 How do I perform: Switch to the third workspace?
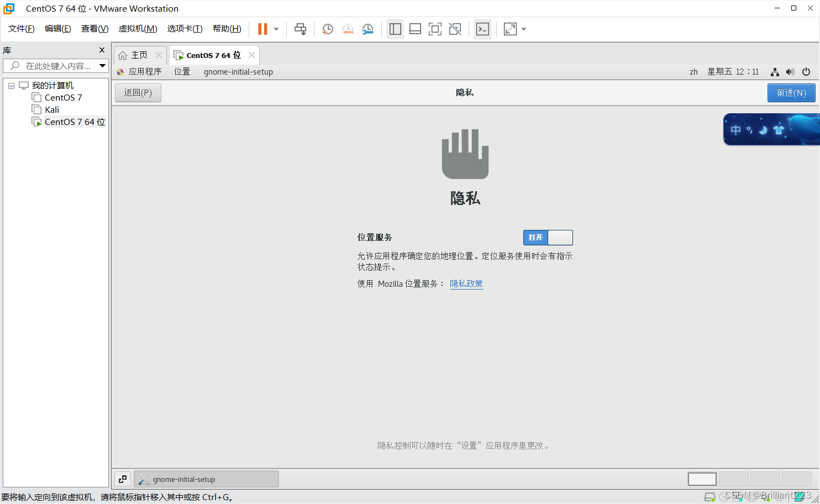pyautogui.click(x=765, y=479)
